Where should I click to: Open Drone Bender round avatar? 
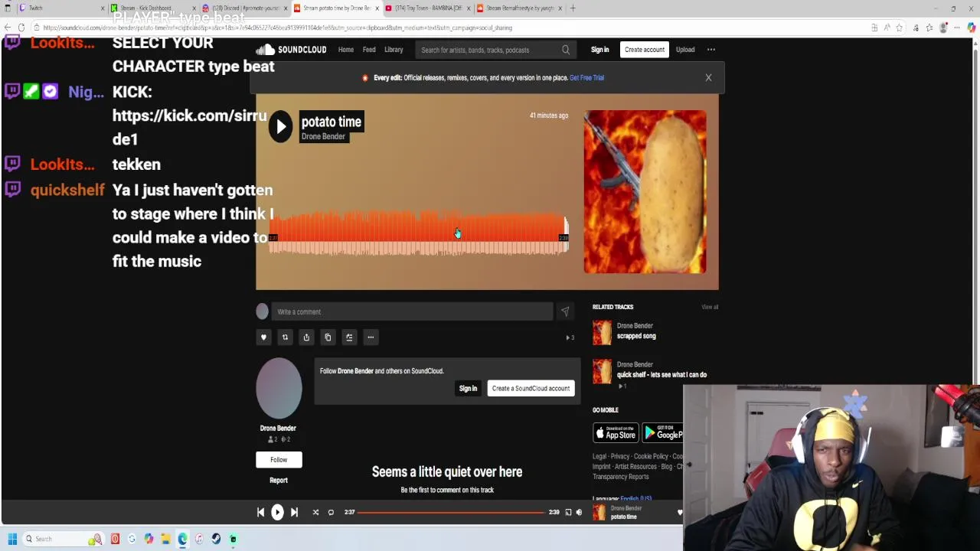click(279, 388)
